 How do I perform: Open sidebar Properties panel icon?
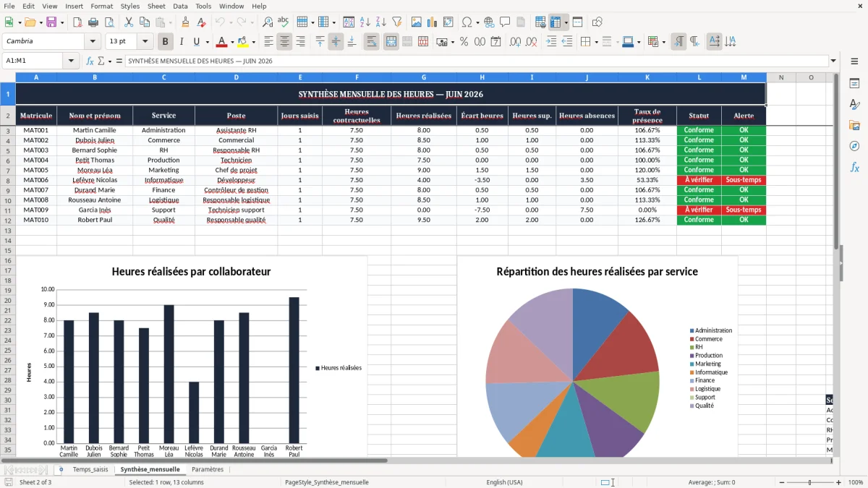854,85
